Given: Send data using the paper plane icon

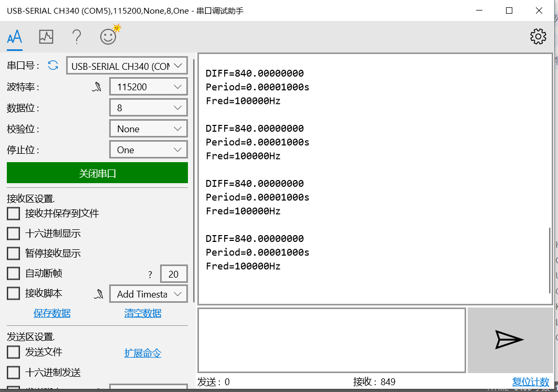Looking at the screenshot, I should click(509, 340).
